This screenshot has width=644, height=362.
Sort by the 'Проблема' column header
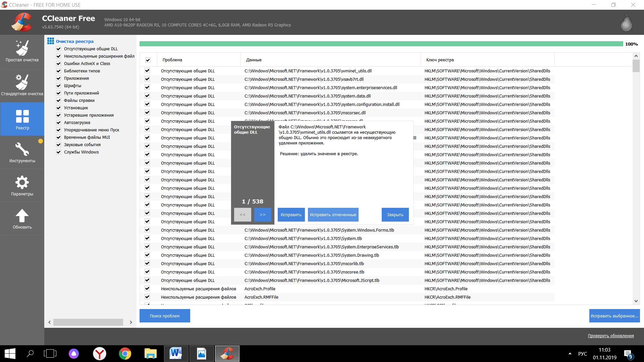click(x=199, y=60)
